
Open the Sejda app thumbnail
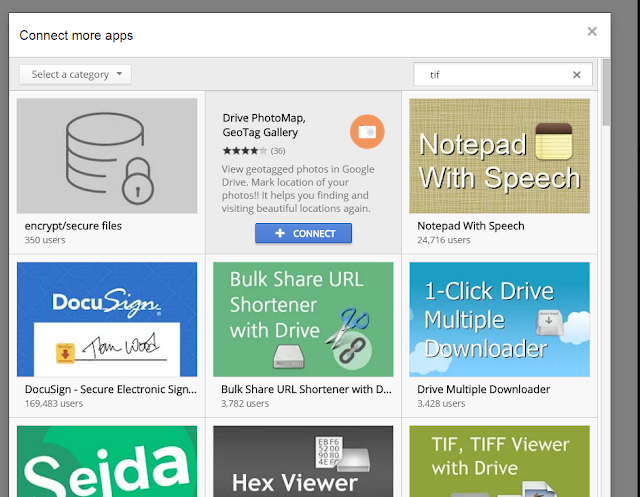point(107,461)
